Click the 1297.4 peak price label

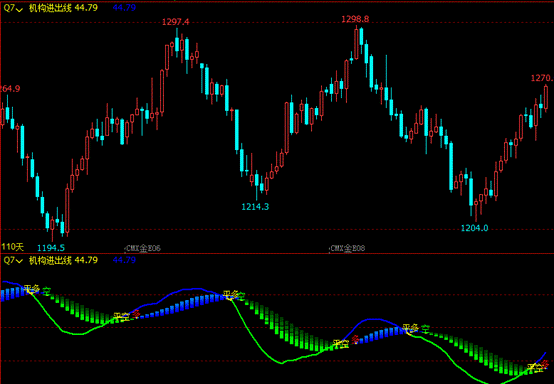point(176,22)
